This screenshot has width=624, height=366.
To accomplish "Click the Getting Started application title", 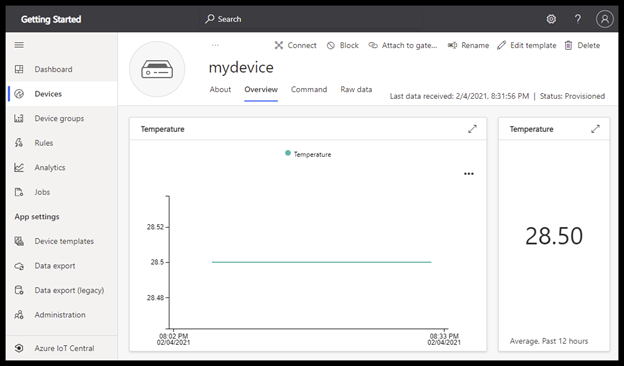I will [x=51, y=19].
